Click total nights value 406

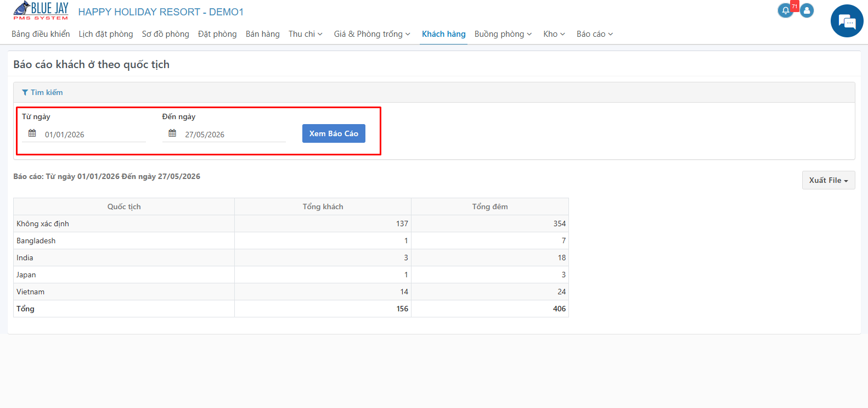pos(559,309)
